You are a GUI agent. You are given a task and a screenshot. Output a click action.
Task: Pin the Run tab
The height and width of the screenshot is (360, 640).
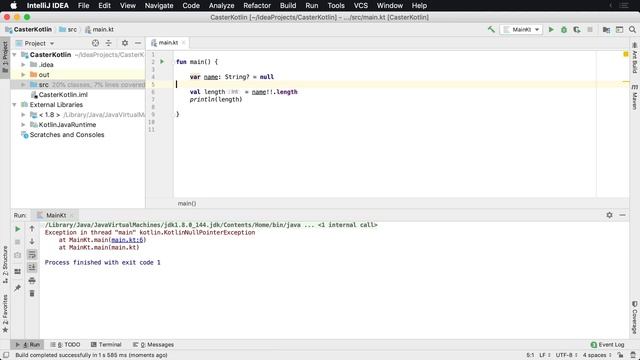[18, 288]
